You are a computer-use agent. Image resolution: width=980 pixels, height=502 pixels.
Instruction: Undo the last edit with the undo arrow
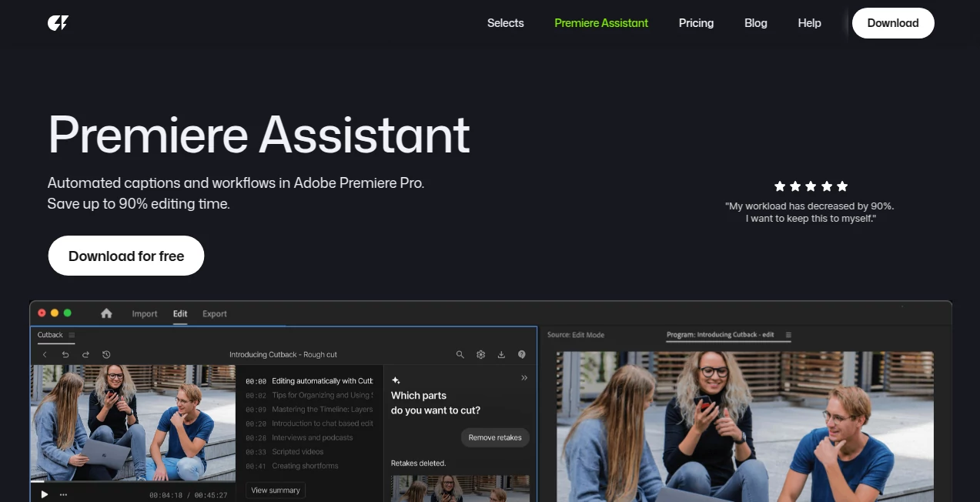[x=65, y=354]
